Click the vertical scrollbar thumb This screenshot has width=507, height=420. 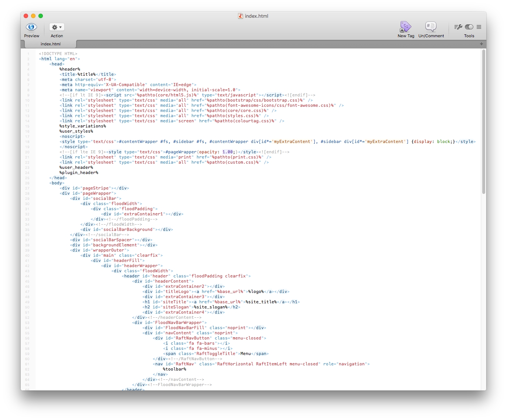tap(484, 122)
